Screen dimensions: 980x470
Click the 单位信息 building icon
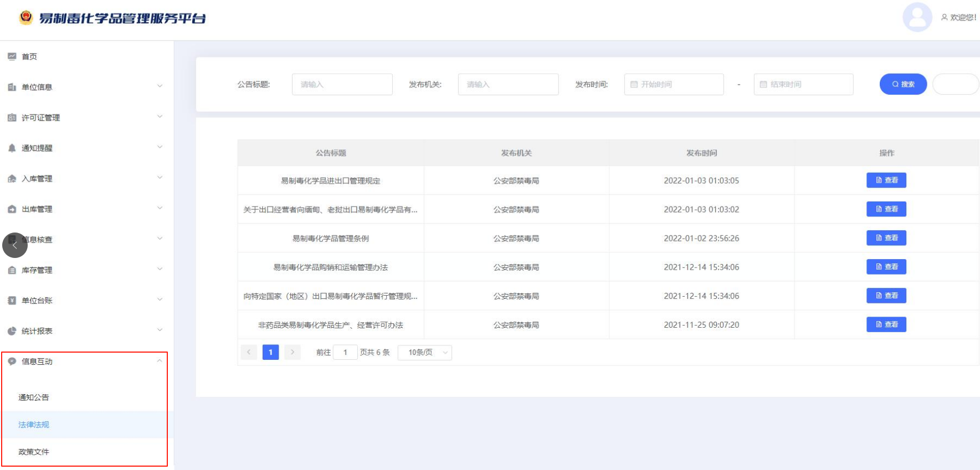tap(12, 87)
